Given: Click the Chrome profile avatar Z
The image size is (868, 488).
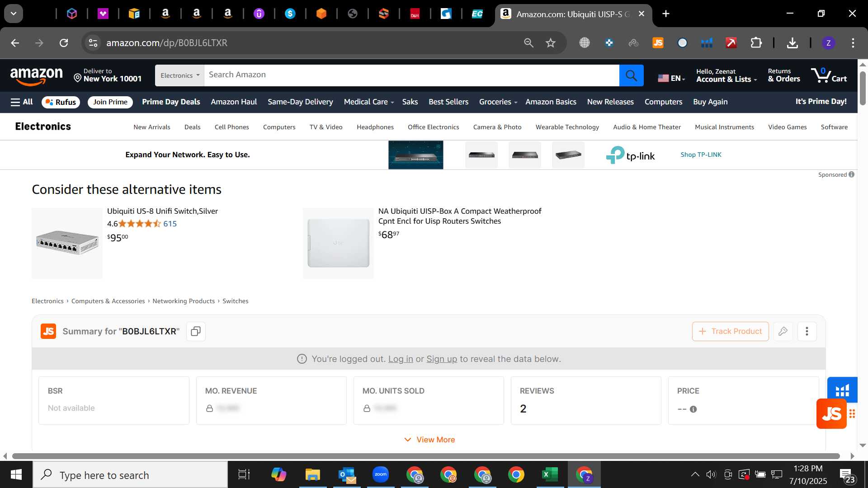Looking at the screenshot, I should click(x=828, y=43).
